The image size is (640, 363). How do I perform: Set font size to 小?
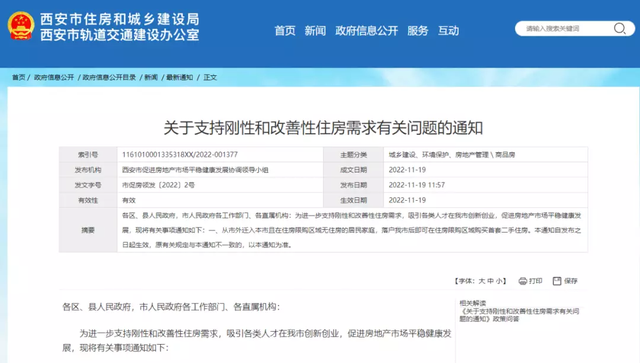pos(500,281)
